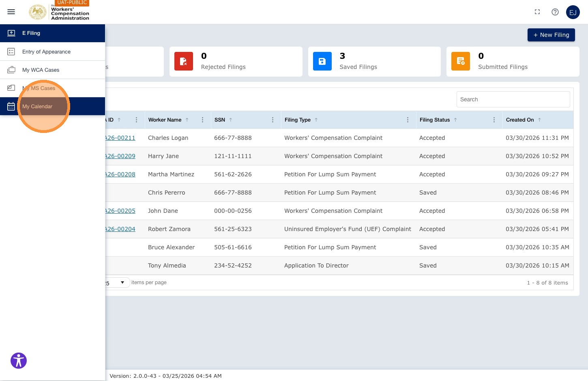Open the Rejected Filings summary card
The height and width of the screenshot is (381, 588).
236,62
